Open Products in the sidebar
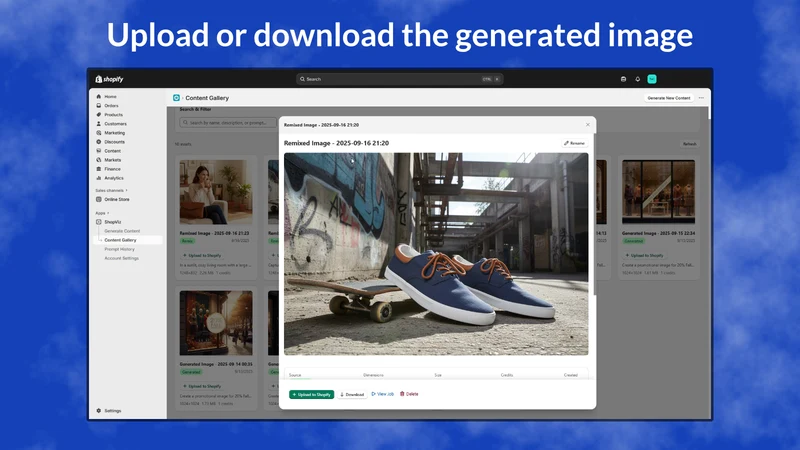Viewport: 800px width, 450px height. pos(113,115)
